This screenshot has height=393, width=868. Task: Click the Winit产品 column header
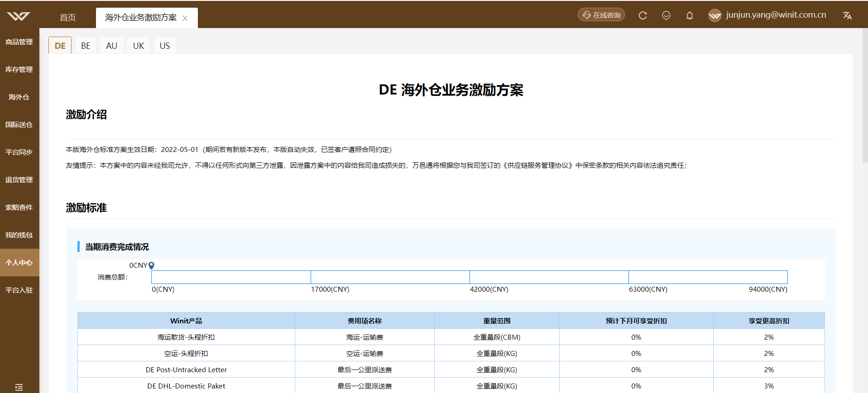[186, 321]
